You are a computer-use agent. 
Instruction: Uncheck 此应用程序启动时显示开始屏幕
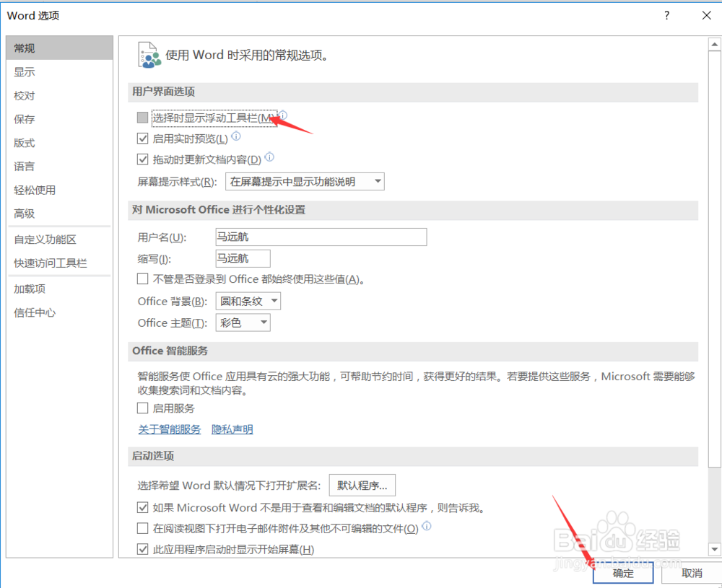coord(143,549)
